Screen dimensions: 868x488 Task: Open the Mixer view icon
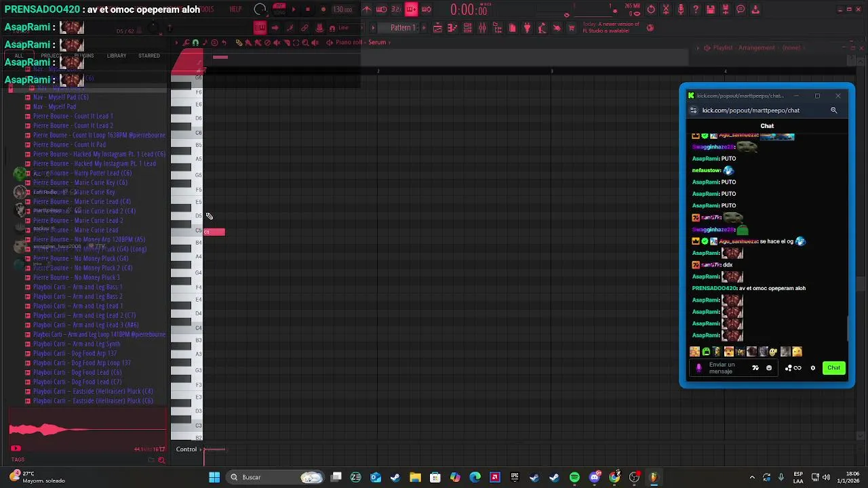click(482, 28)
